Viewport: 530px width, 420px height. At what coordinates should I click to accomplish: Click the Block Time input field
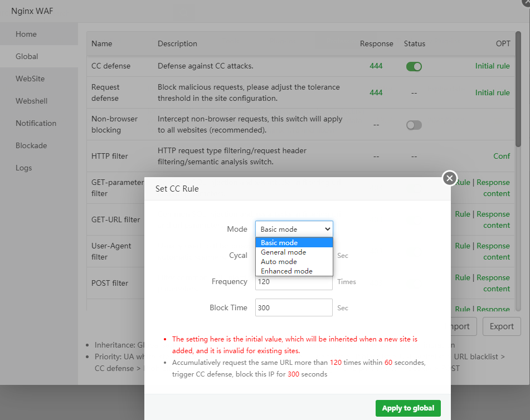click(294, 308)
